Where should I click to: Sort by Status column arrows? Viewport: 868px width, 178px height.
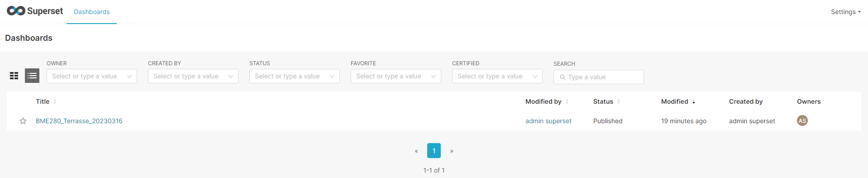[619, 101]
